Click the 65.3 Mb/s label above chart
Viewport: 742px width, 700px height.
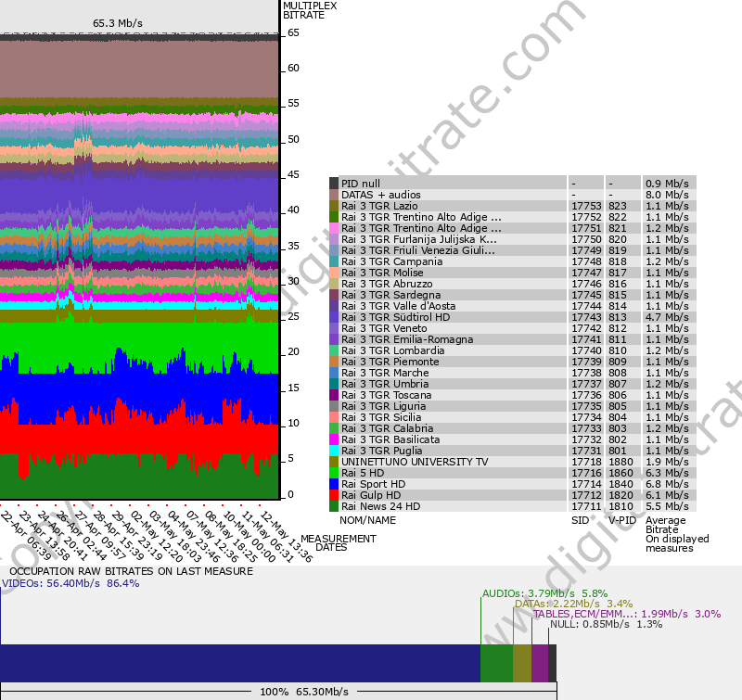pyautogui.click(x=118, y=23)
